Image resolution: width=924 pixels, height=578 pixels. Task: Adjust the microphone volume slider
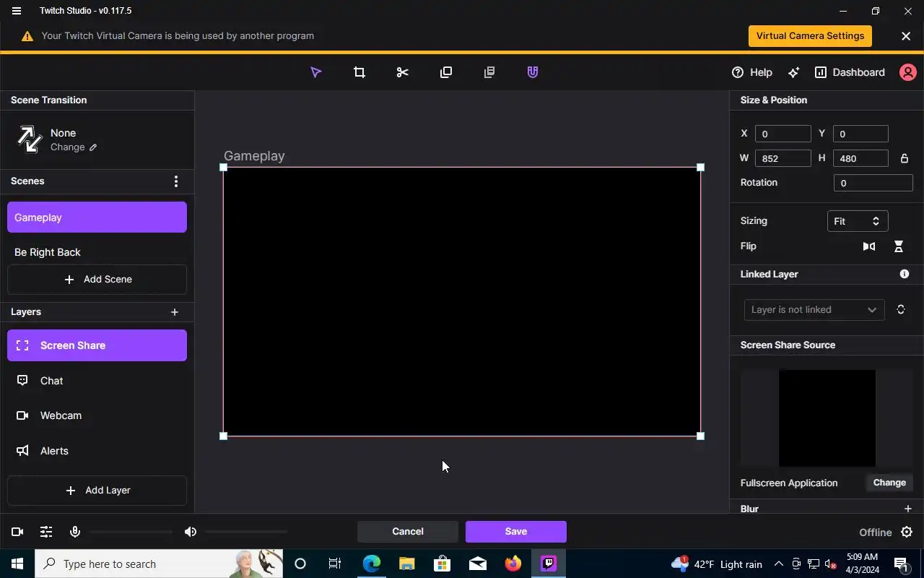pos(131,532)
